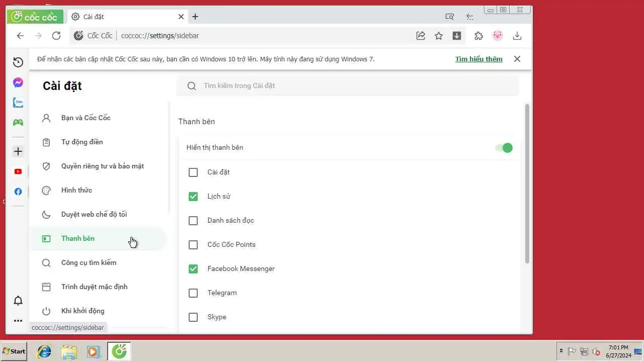Open the YouTube sidebar shortcut

[18, 171]
